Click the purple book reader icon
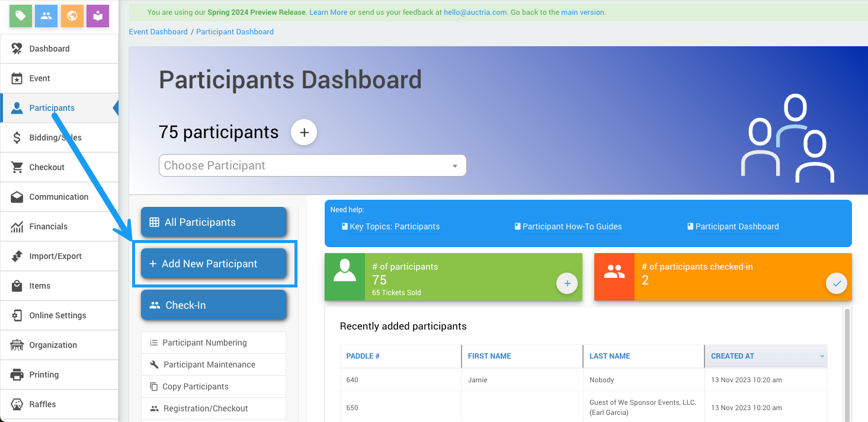868x422 pixels. pyautogui.click(x=98, y=16)
